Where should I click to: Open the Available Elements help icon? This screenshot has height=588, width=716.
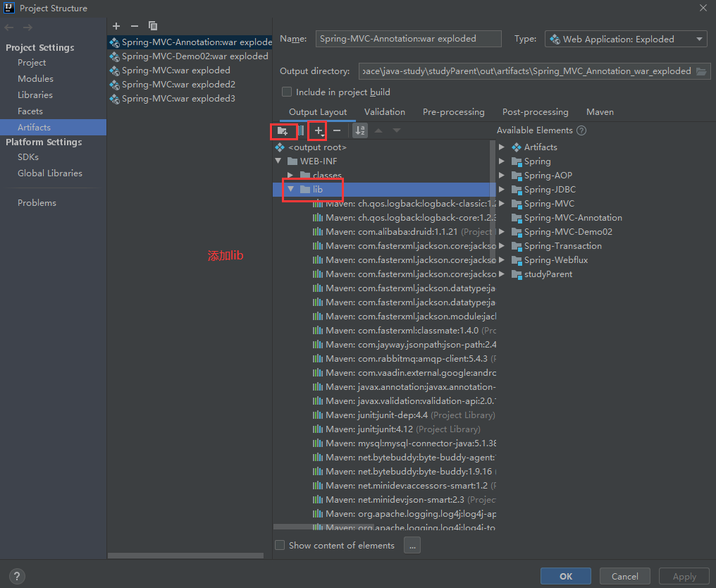pos(581,130)
